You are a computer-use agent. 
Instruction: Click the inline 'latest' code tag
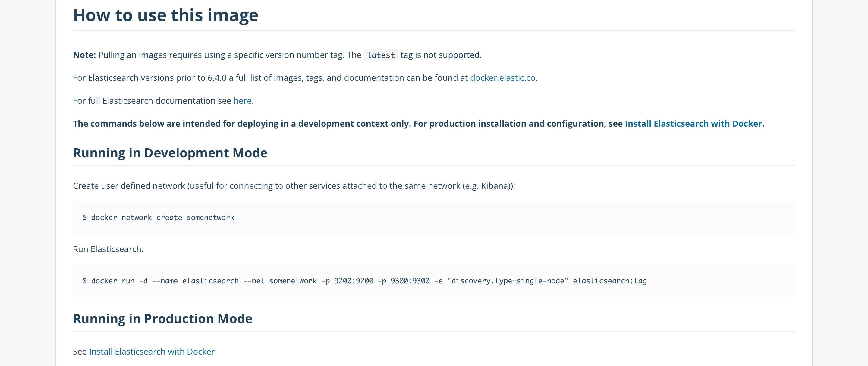(380, 55)
